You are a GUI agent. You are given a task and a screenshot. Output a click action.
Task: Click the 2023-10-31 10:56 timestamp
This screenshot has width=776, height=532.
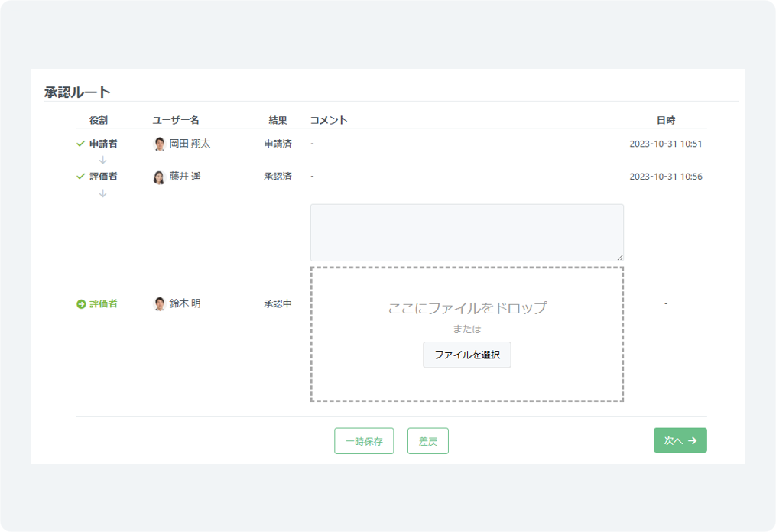click(x=665, y=177)
